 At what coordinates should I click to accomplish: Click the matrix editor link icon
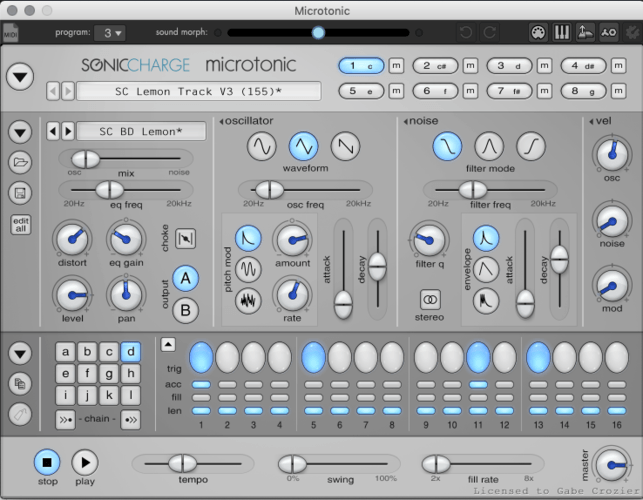click(609, 32)
